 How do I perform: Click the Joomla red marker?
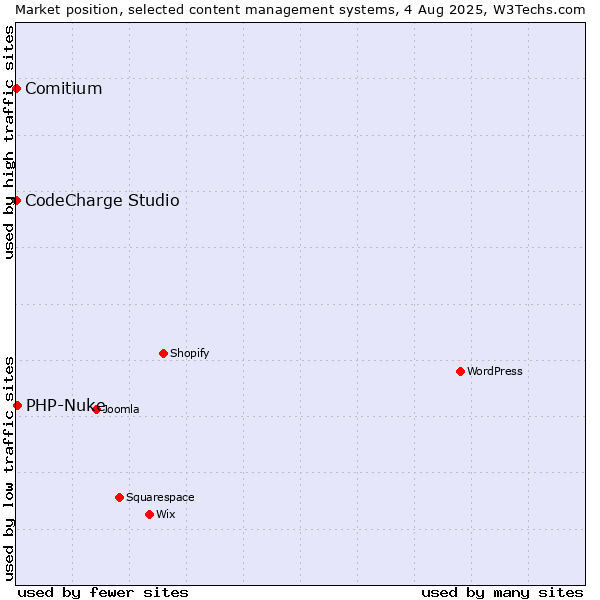coord(96,409)
